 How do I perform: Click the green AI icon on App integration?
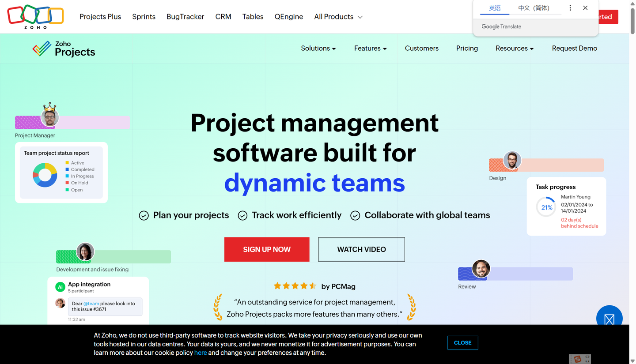(60, 287)
